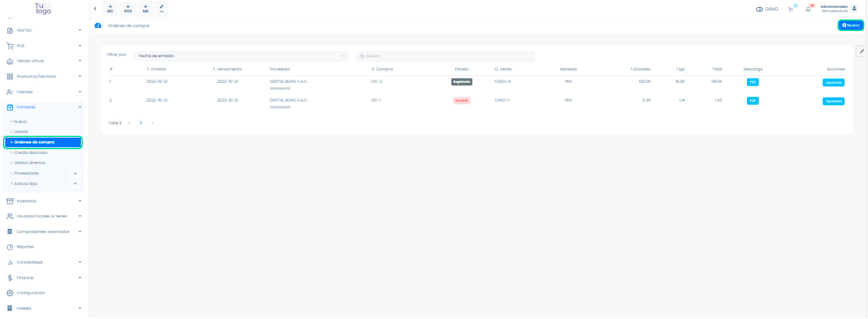868x319 pixels.
Task: Click the Nuevo button at top right
Action: [850, 25]
